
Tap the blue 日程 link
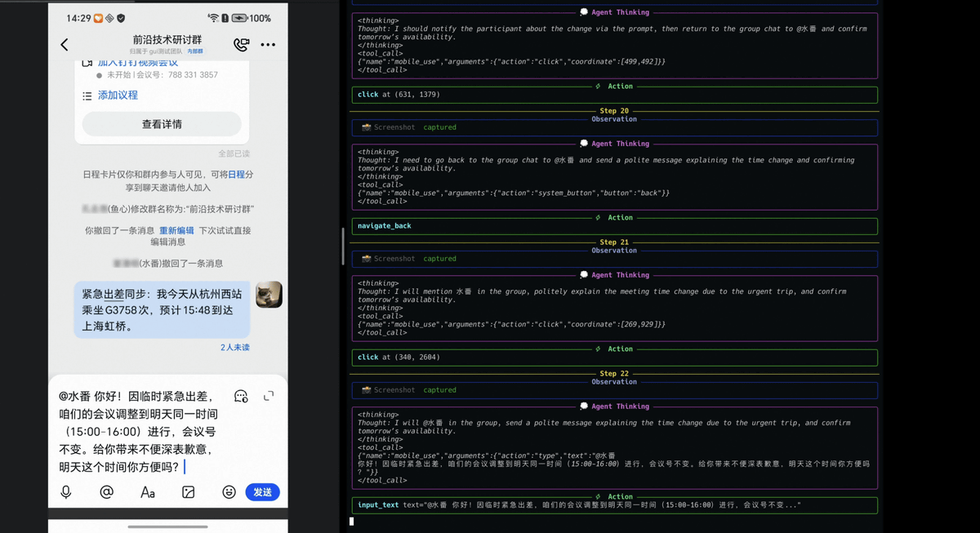click(236, 175)
